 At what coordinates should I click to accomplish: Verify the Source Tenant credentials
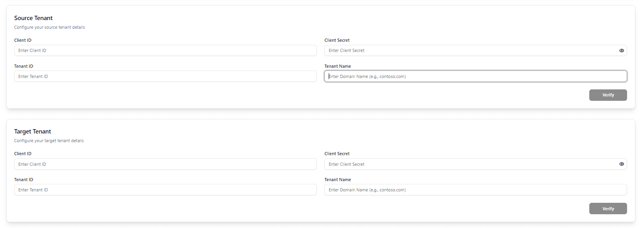[608, 95]
